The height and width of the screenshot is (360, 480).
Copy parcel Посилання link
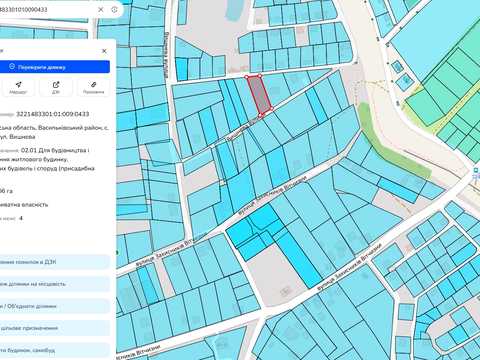click(x=94, y=88)
